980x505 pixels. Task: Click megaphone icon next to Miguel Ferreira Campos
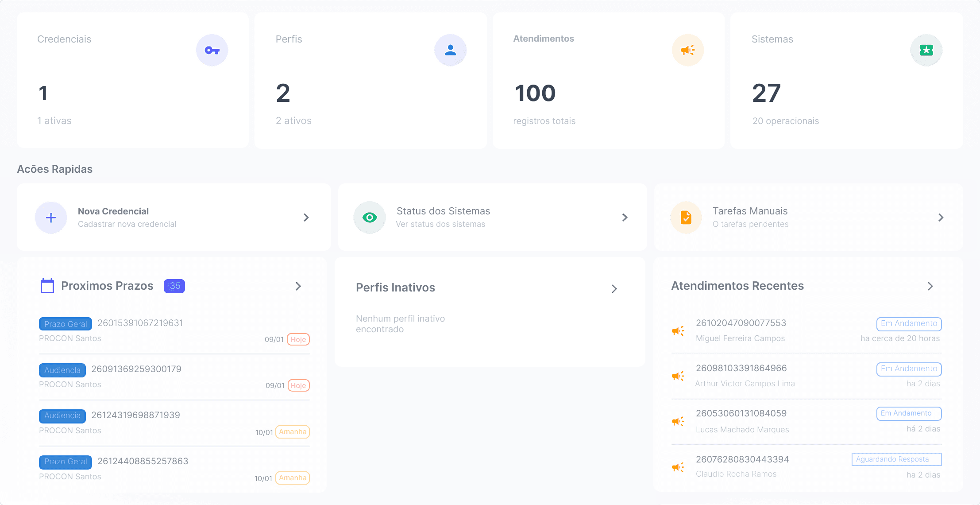[678, 331]
